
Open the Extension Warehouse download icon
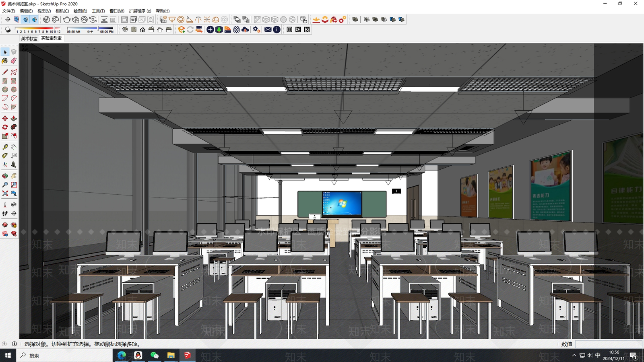click(x=316, y=19)
